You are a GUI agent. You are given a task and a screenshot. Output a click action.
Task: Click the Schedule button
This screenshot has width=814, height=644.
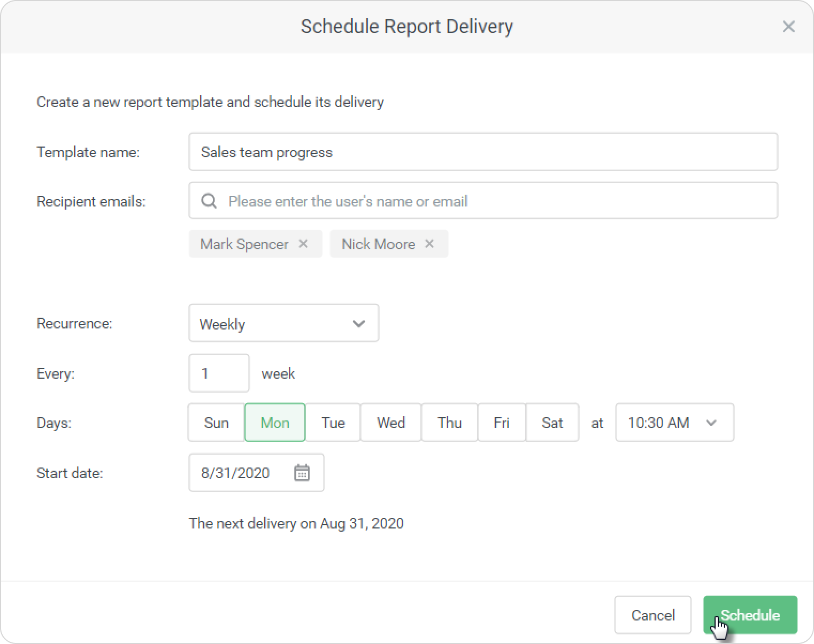[750, 615]
